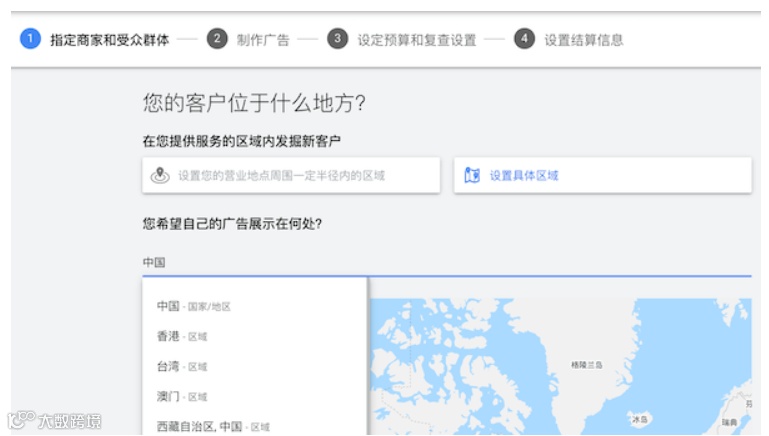Choose 设置您的营业地点周围一定半径内的区域 option
The image size is (769, 436).
[291, 175]
